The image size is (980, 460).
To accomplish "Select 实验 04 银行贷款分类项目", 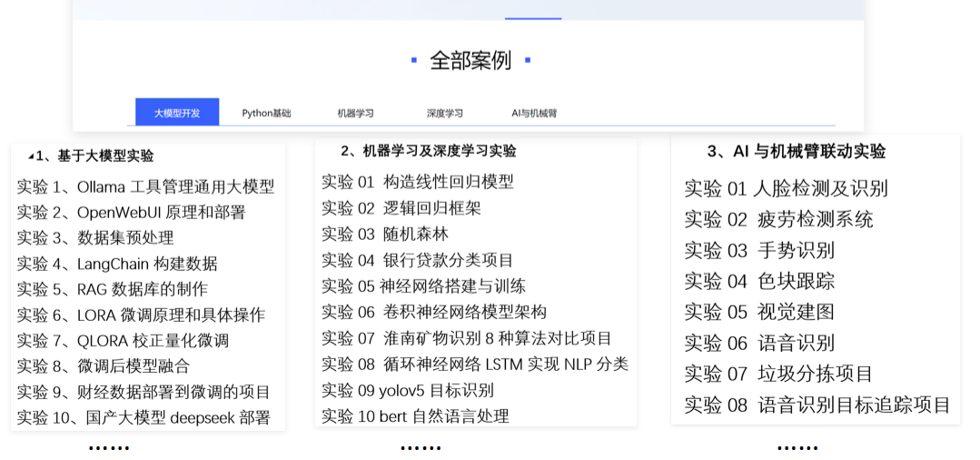I will (418, 260).
